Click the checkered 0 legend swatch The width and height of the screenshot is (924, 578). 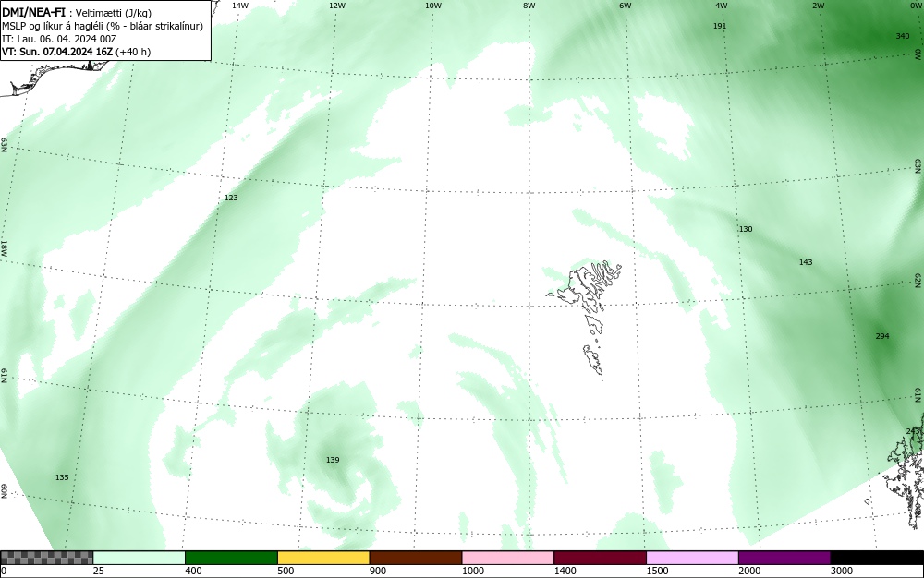click(46, 558)
